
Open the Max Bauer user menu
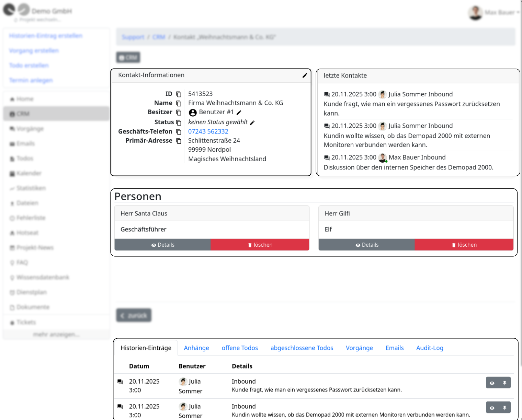pos(495,12)
